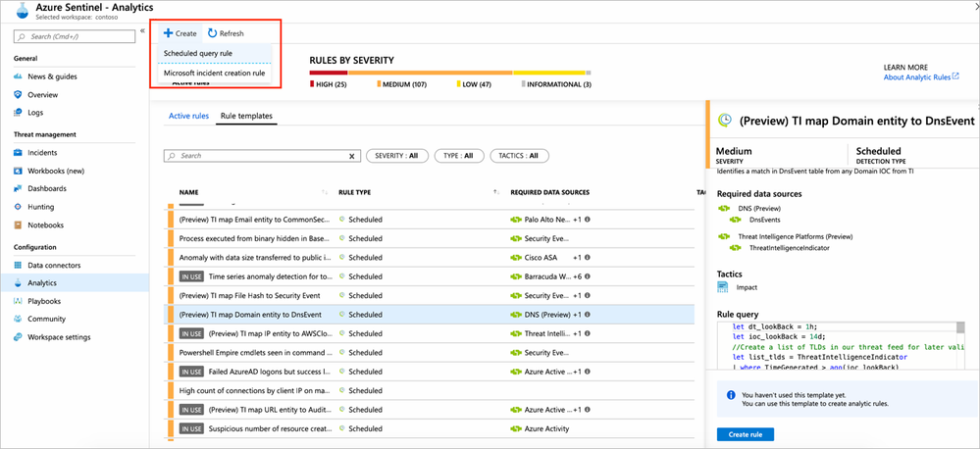The height and width of the screenshot is (449, 980).
Task: Clear the rule search with X
Action: point(351,156)
